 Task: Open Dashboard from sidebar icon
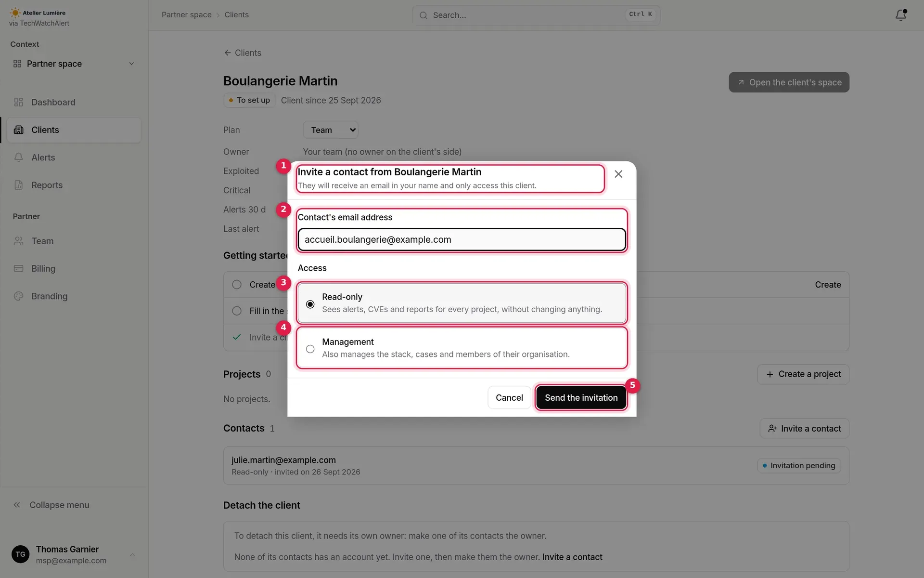click(19, 102)
